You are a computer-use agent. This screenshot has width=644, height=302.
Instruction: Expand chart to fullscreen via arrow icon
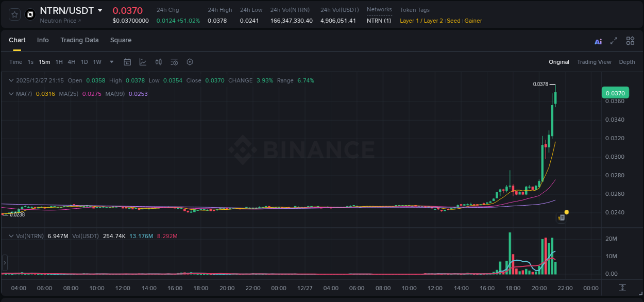pos(614,40)
